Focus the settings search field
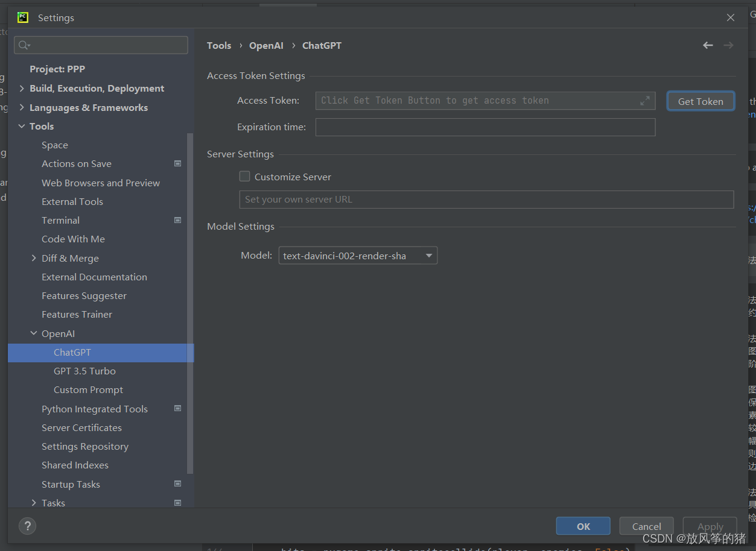The height and width of the screenshot is (551, 756). (x=101, y=45)
